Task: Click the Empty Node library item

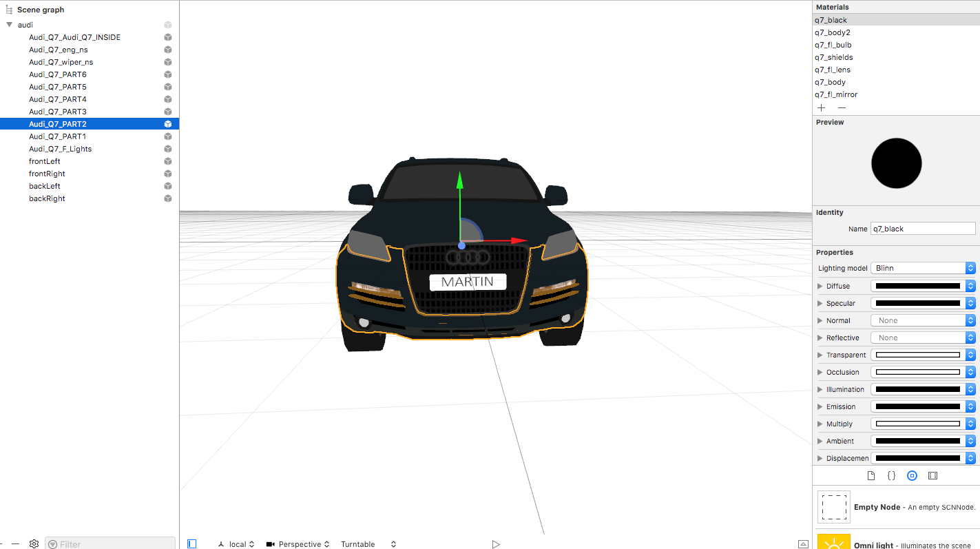Action: (833, 507)
